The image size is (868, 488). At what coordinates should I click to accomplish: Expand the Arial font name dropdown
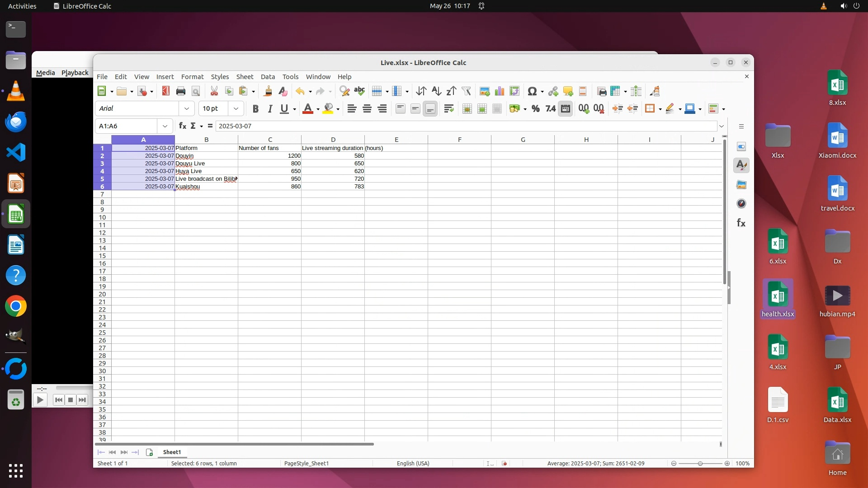point(186,108)
